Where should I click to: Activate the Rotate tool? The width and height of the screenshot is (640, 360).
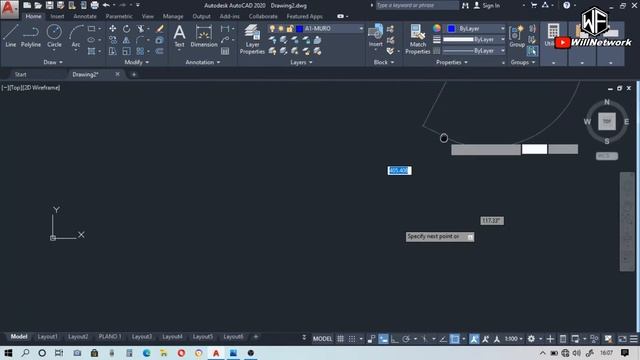(x=127, y=29)
